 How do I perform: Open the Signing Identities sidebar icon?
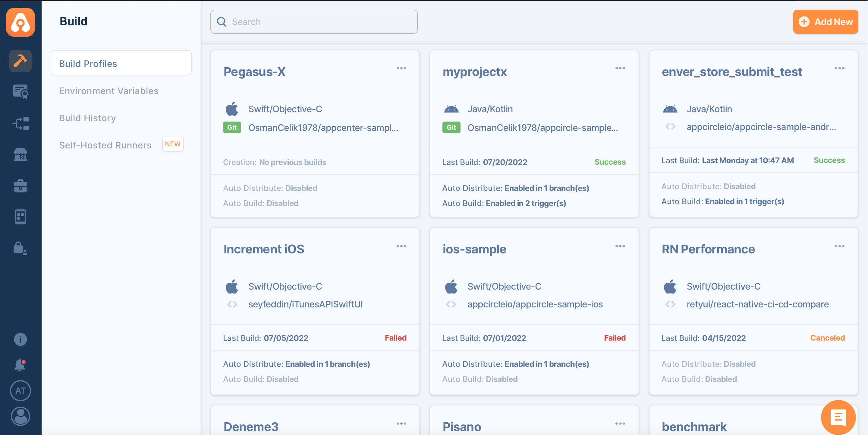(x=20, y=91)
